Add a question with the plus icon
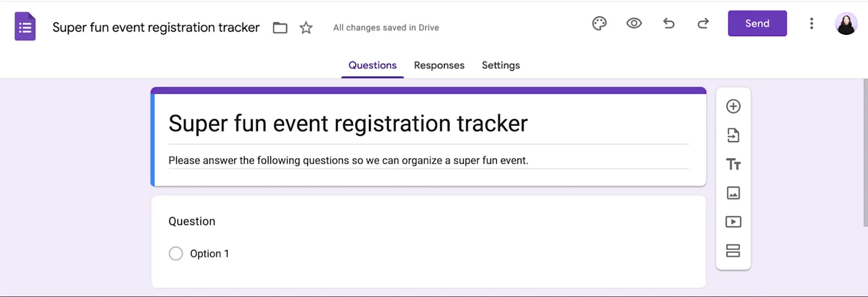Screen dimensions: 868x297 tap(733, 106)
